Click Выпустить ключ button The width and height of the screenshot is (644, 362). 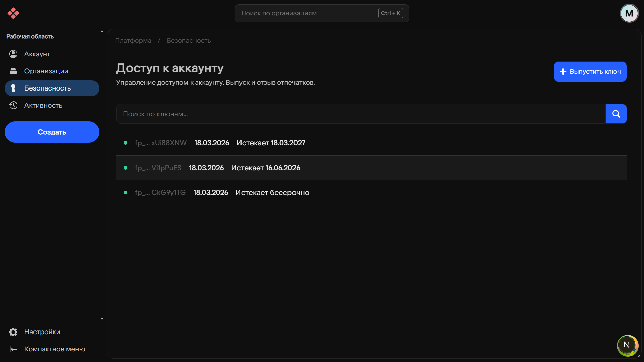590,72
